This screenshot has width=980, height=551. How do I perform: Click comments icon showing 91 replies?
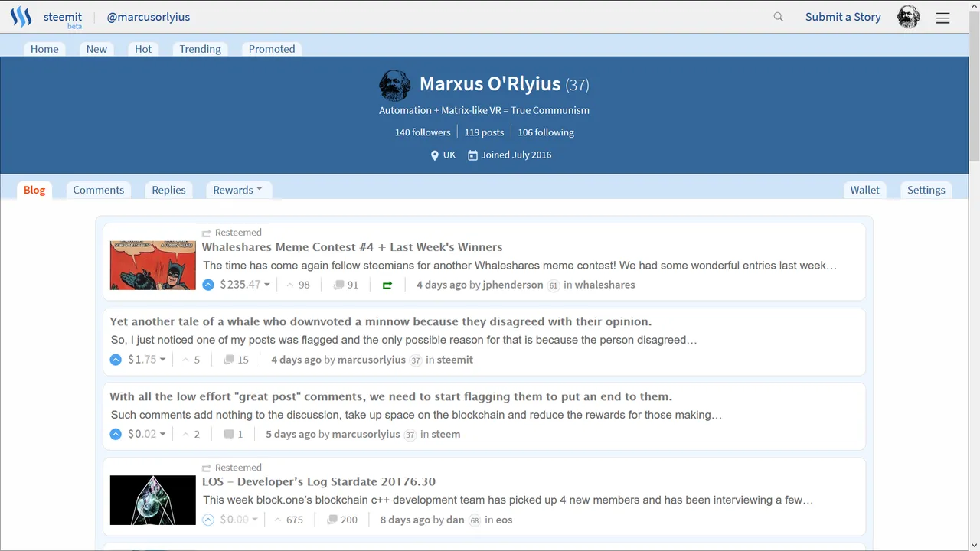point(338,285)
